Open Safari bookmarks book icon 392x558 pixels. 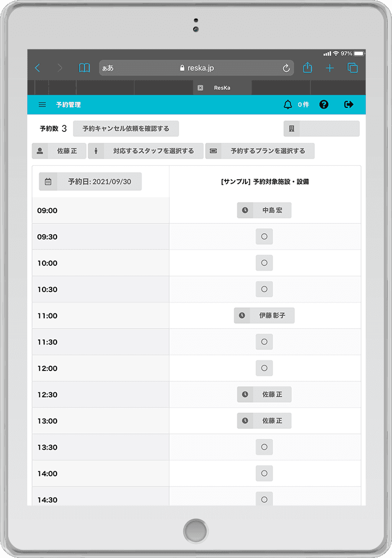pos(84,68)
